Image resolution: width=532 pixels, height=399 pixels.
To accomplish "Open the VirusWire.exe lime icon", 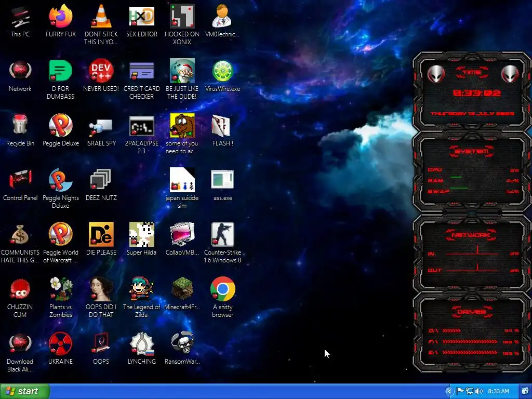I will point(222,71).
